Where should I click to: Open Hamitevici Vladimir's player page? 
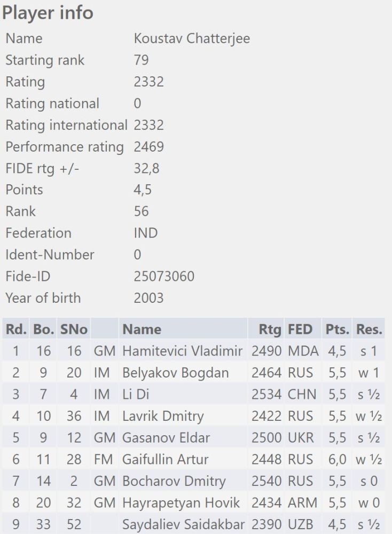coord(182,351)
